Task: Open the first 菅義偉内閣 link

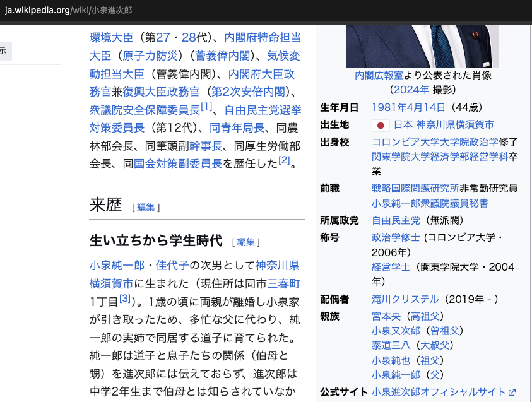Action: 223,56
